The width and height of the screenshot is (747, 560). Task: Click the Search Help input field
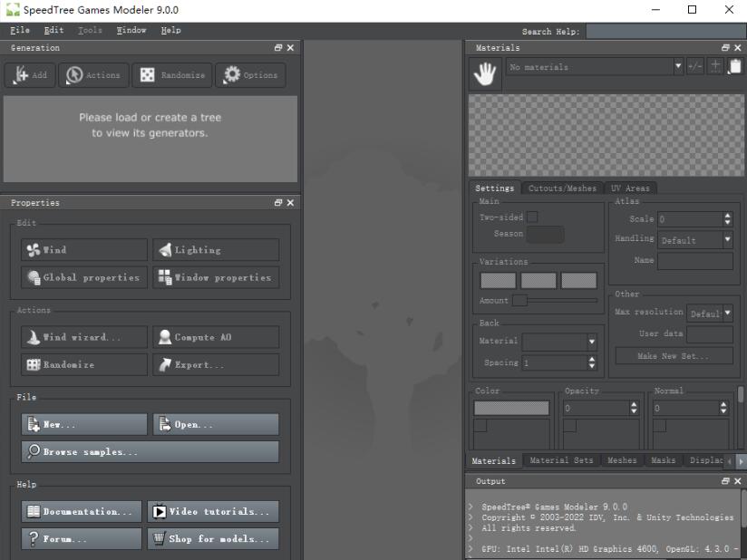point(665,32)
